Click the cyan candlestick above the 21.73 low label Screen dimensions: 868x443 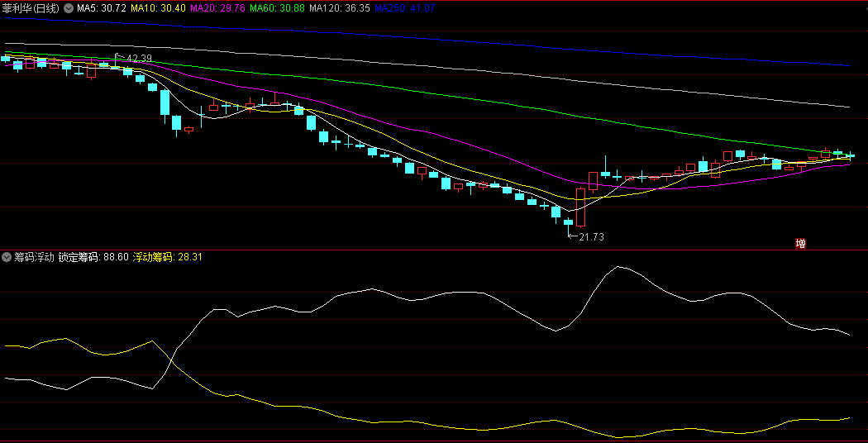click(569, 222)
